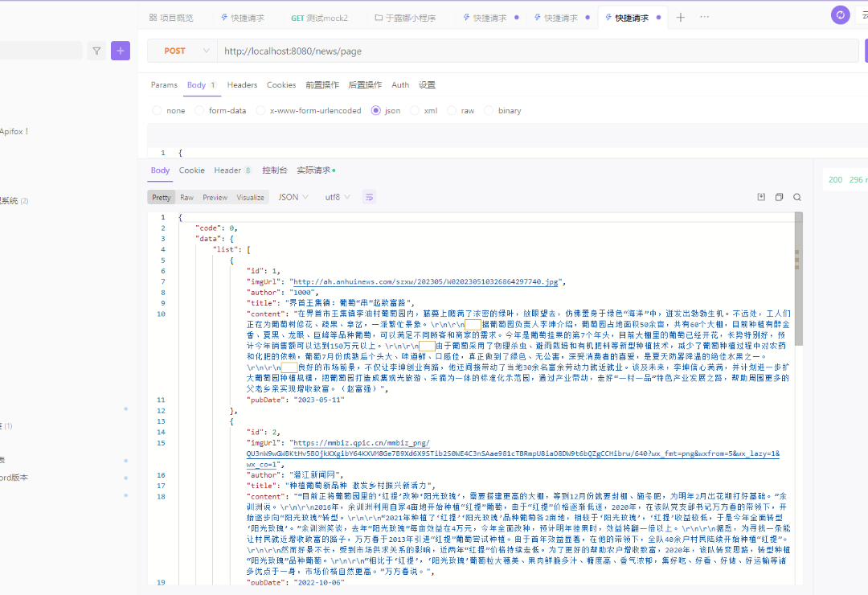Search within the response body

coord(796,197)
